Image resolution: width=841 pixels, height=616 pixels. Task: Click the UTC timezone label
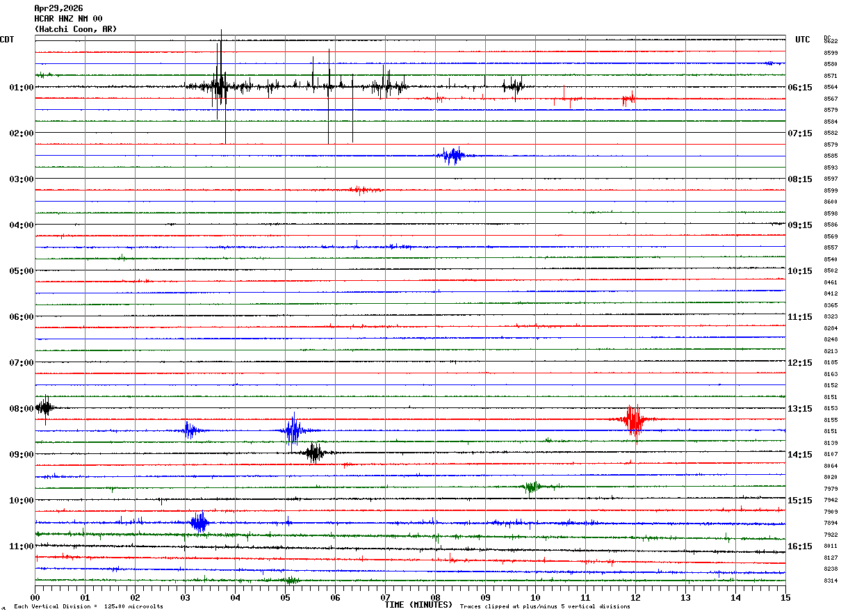pos(803,40)
